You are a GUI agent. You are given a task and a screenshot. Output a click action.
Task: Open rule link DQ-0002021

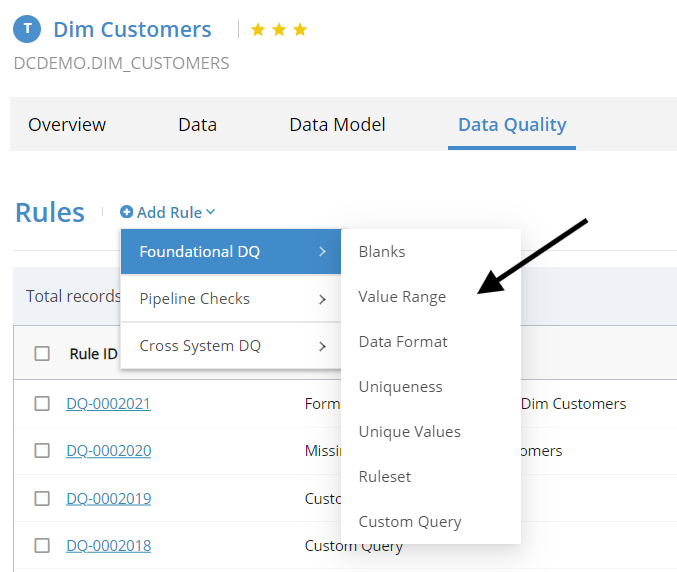point(108,404)
